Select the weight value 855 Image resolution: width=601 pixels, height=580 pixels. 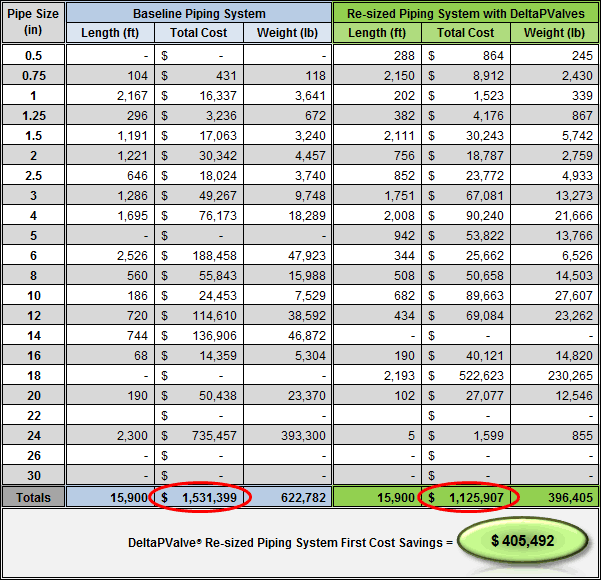point(582,435)
